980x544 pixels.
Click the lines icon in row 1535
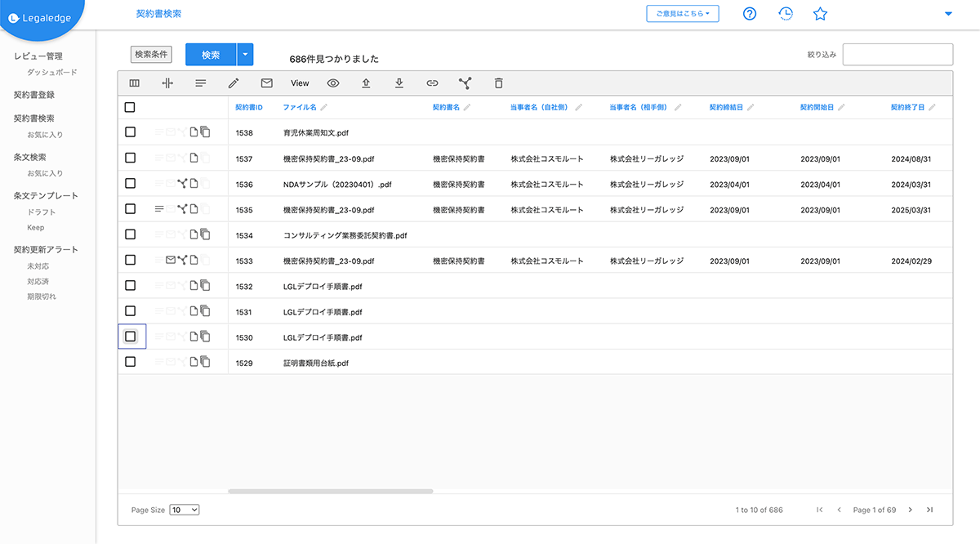tap(159, 209)
